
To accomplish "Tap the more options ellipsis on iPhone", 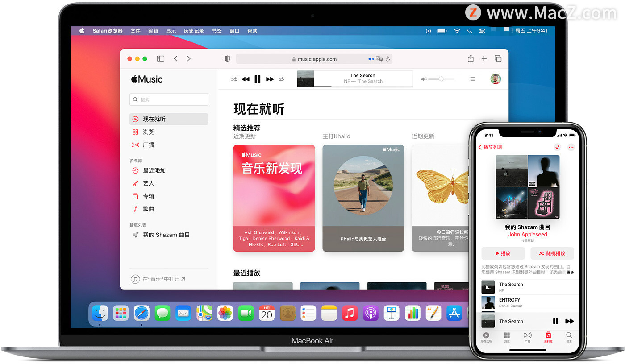I will click(x=571, y=147).
